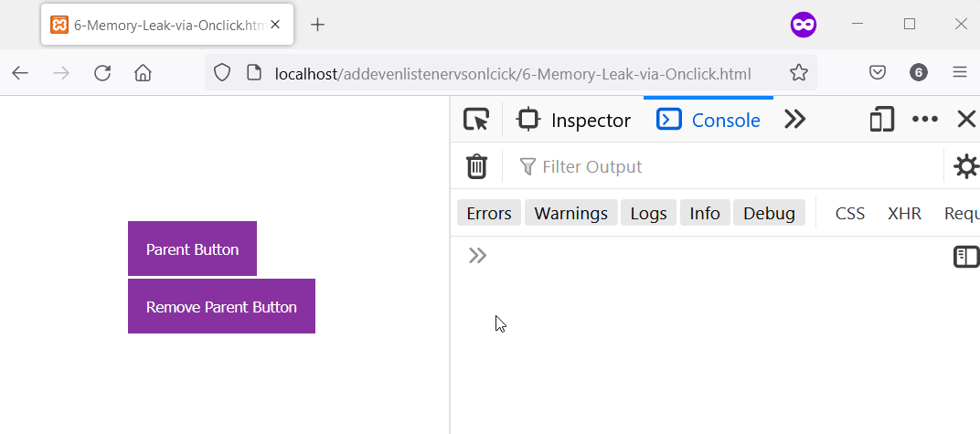
Task: Click the Parent Button
Action: (193, 249)
